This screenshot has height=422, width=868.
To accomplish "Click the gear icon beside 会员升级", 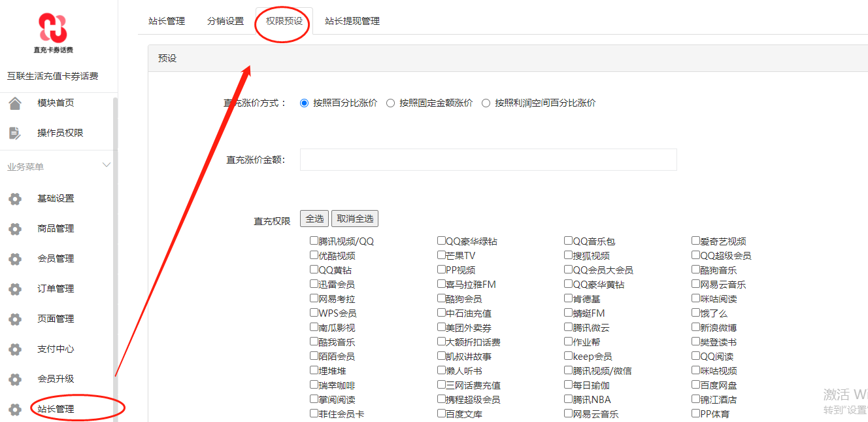I will point(14,379).
